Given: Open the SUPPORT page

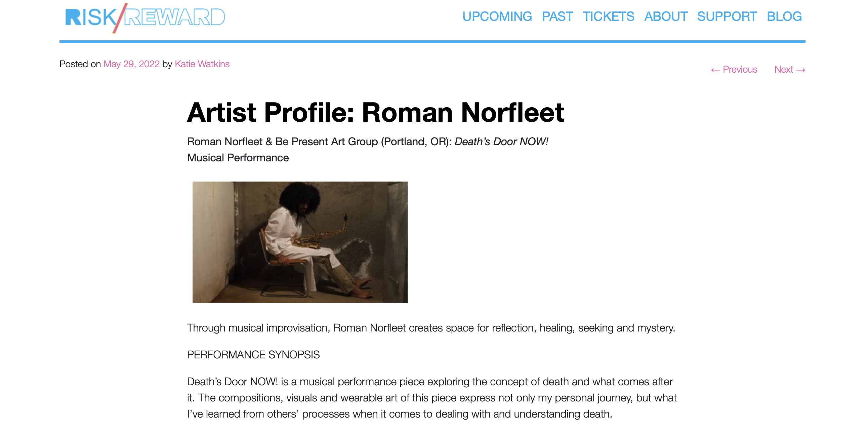Looking at the screenshot, I should (x=727, y=16).
